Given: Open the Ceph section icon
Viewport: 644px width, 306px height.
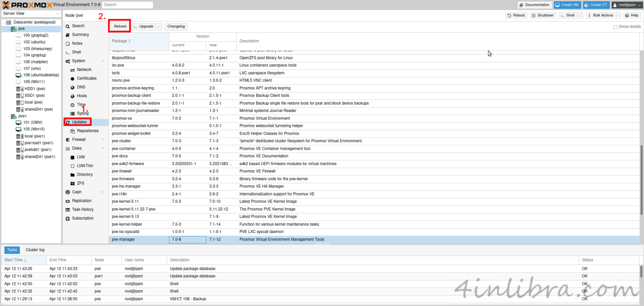Looking at the screenshot, I should 68,192.
